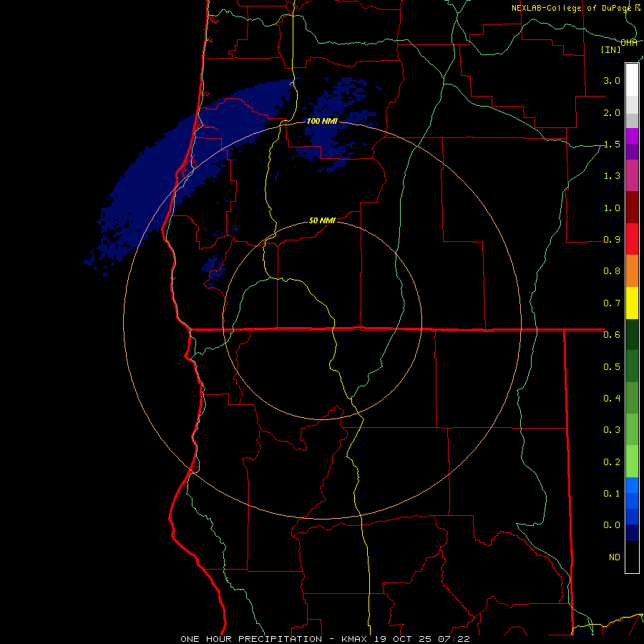Click the 0.9 legend value
This screenshot has width=644, height=644.
coord(612,240)
